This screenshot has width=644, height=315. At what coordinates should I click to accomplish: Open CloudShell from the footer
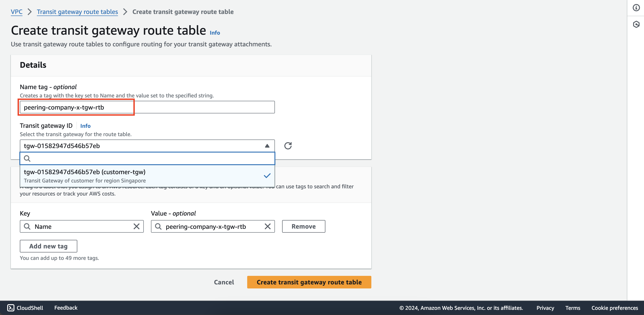point(25,308)
